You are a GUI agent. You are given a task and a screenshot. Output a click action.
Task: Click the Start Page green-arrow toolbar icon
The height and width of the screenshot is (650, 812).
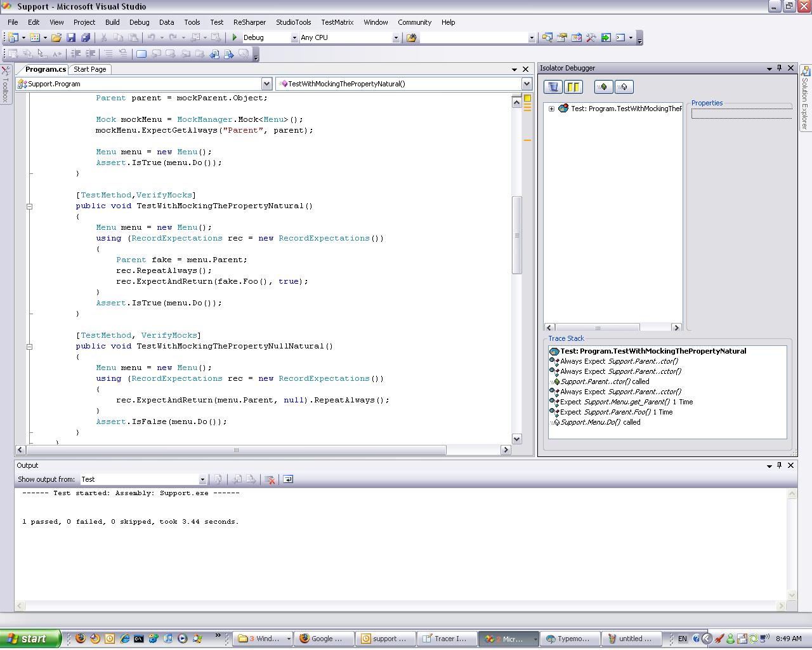coord(606,37)
